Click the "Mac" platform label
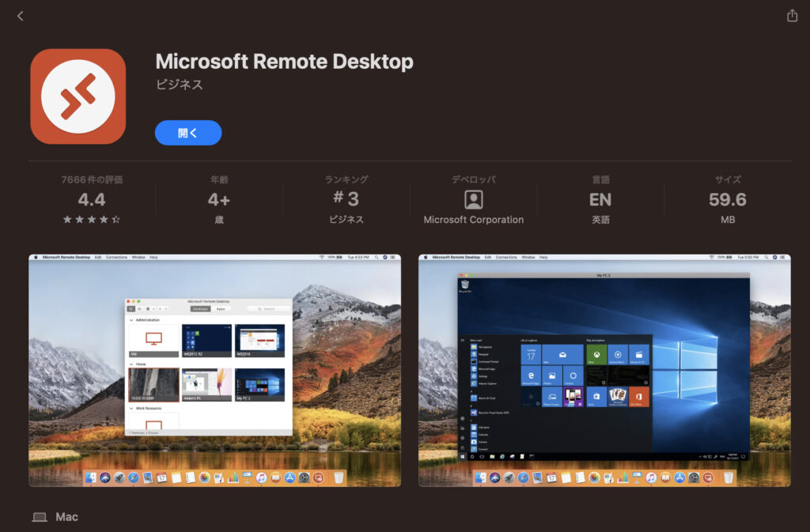810x532 pixels. click(66, 517)
